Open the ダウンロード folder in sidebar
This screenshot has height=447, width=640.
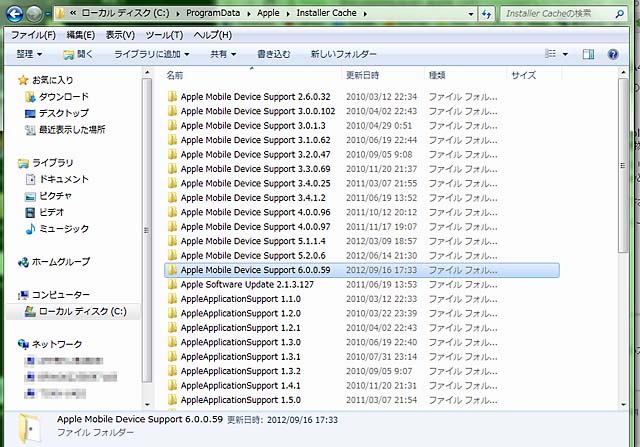coord(57,97)
